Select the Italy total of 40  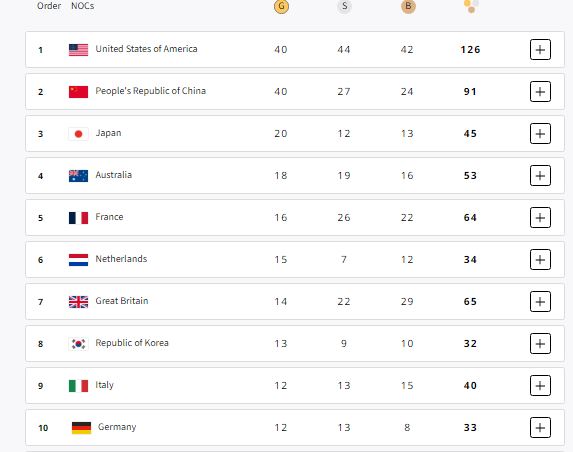pos(470,385)
